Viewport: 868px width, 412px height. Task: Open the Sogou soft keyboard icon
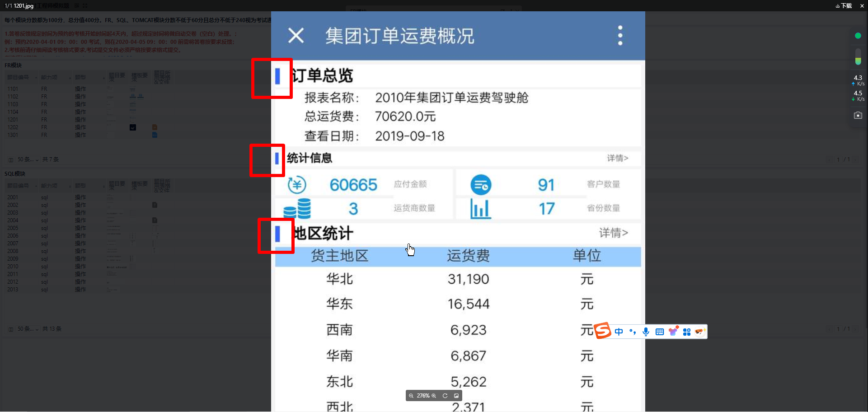pos(660,332)
